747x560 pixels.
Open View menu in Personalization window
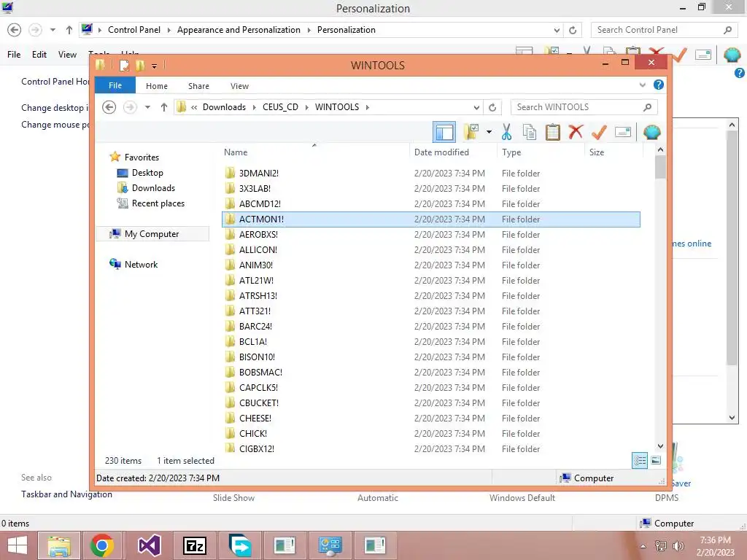67,55
